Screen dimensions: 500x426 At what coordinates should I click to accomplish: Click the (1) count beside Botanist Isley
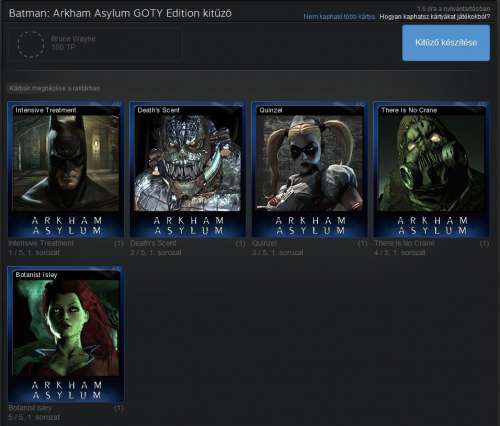119,408
